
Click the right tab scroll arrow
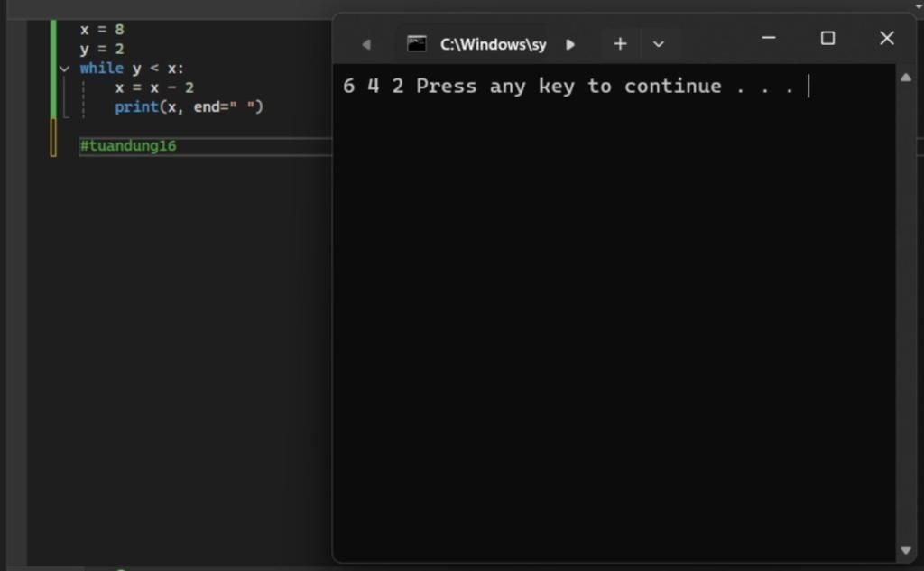(570, 45)
